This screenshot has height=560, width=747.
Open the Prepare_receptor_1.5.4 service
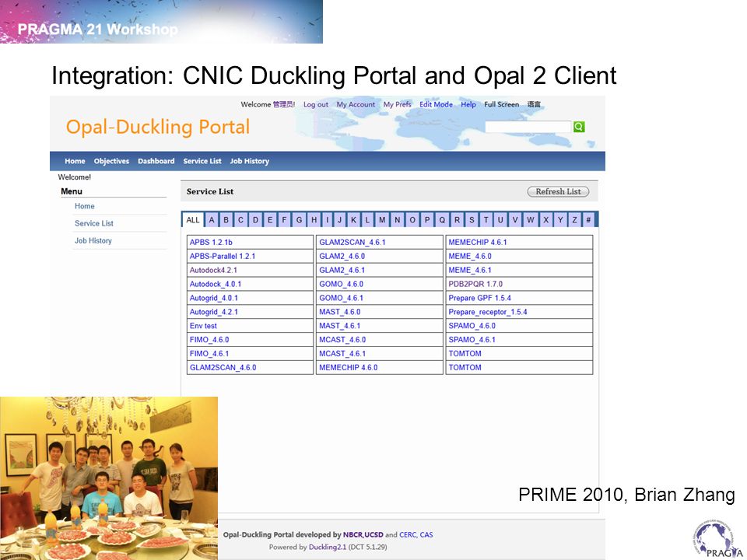[488, 312]
